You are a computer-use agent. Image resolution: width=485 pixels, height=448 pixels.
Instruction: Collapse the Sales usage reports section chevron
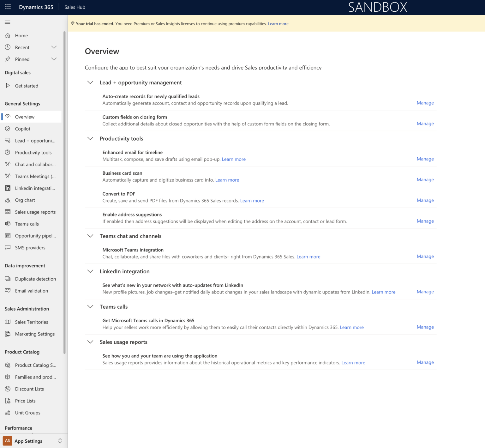click(x=90, y=342)
